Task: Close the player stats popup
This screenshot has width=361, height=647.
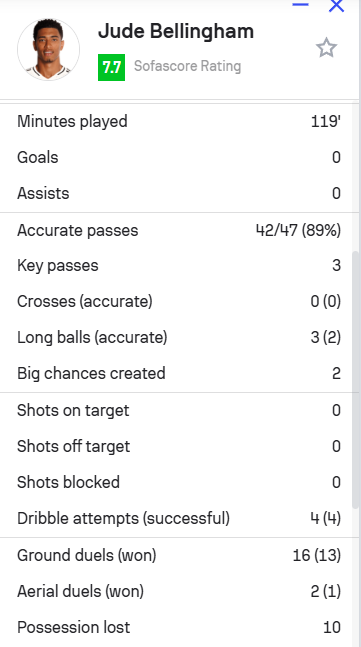Action: pos(336,6)
